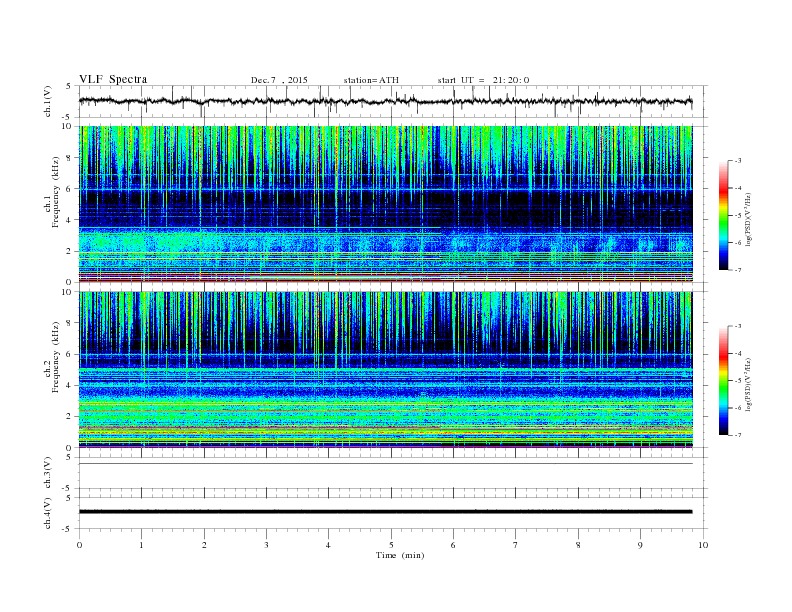This screenshot has width=792, height=612.
Task: Click the "2" kHz tick on ch.1 frequency axis
Action: pos(70,251)
